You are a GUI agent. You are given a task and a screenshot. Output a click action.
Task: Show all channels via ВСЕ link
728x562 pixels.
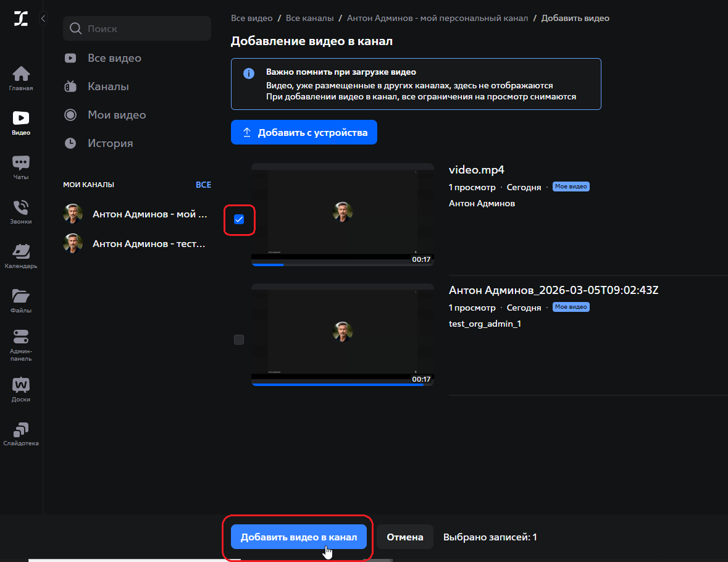click(x=204, y=185)
